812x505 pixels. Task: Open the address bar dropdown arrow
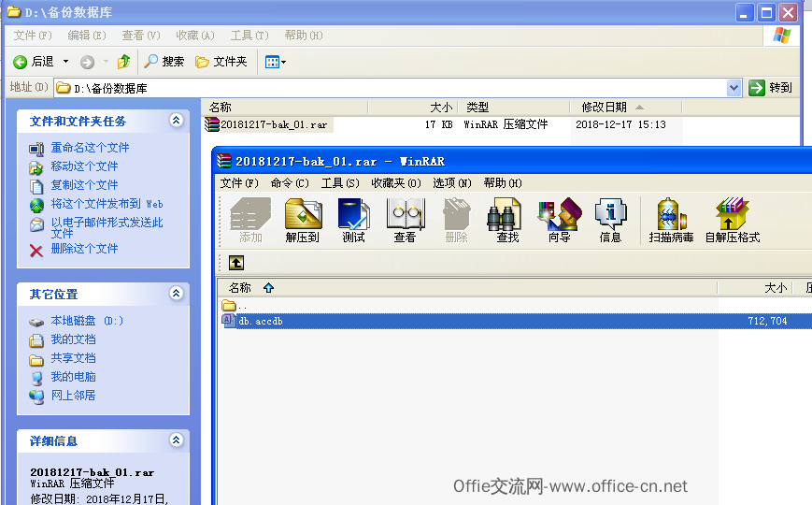click(x=734, y=88)
